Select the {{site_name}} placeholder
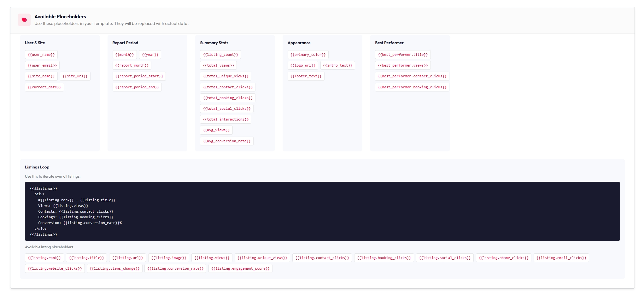Viewport: 644px width, 306px height. tap(41, 76)
